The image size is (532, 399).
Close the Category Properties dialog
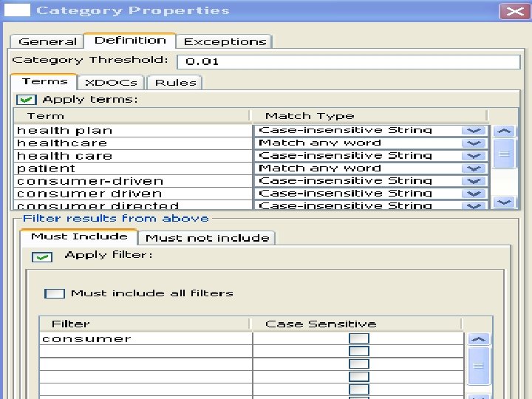coord(514,11)
